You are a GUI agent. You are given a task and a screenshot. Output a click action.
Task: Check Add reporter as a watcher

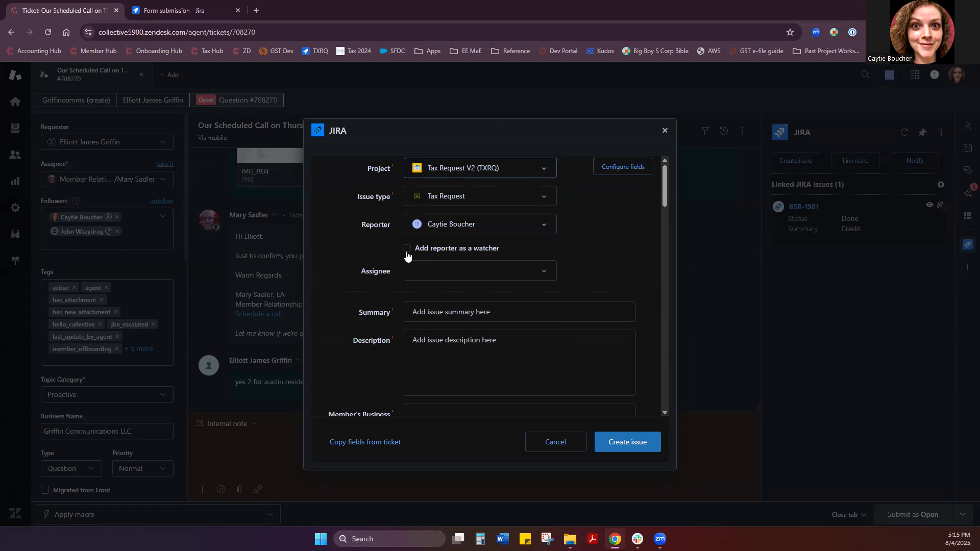(407, 248)
